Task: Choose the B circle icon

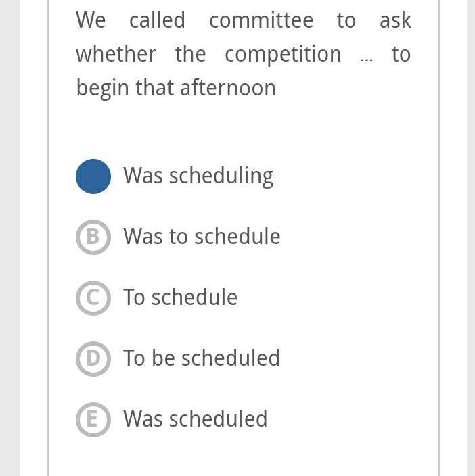Action: click(93, 237)
